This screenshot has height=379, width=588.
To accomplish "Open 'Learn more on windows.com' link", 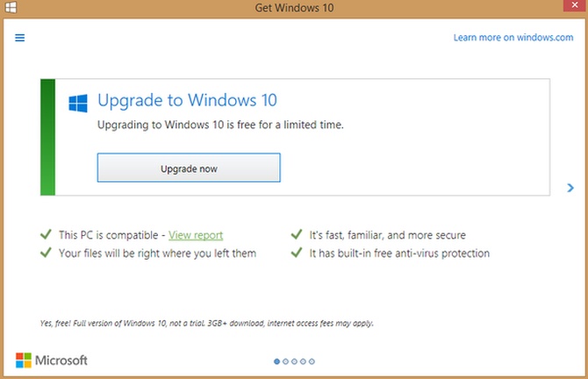I will coord(513,38).
